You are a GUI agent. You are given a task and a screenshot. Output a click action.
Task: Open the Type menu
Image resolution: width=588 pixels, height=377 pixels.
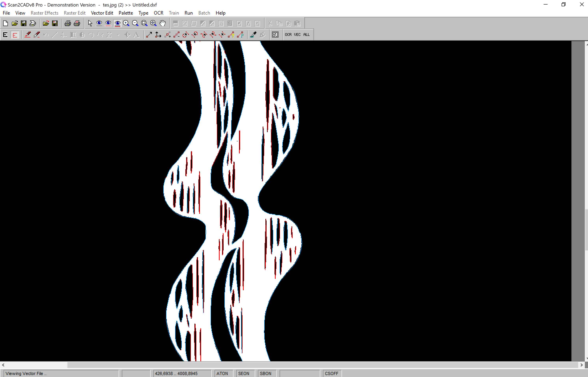click(143, 13)
